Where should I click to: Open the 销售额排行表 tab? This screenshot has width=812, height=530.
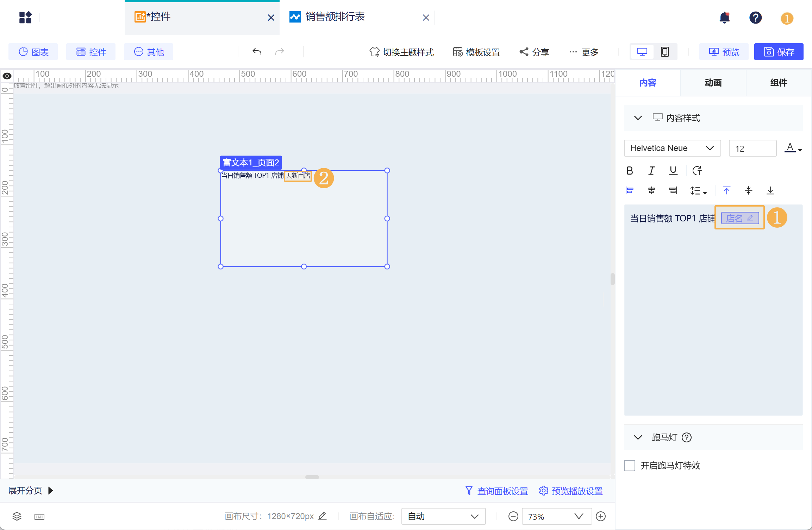click(335, 17)
